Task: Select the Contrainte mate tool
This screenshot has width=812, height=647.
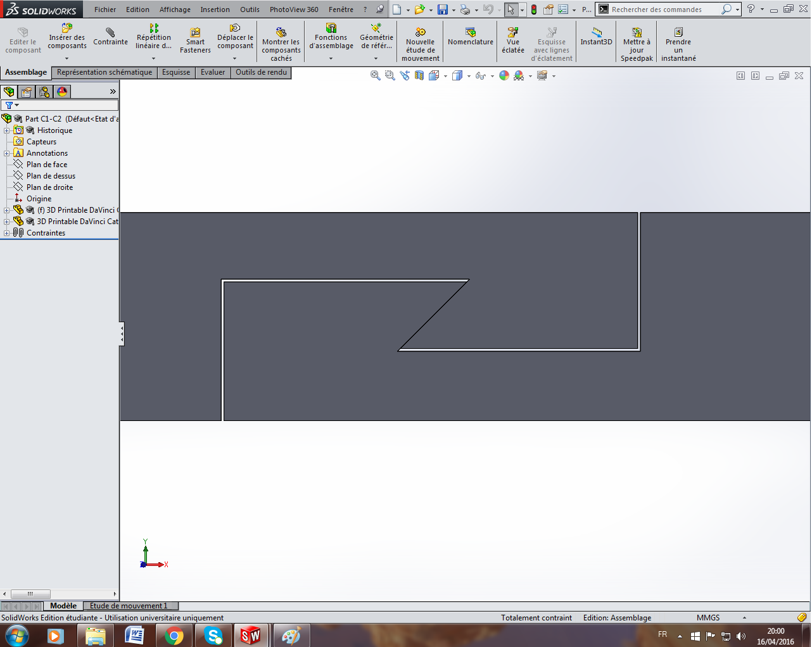Action: click(x=110, y=37)
